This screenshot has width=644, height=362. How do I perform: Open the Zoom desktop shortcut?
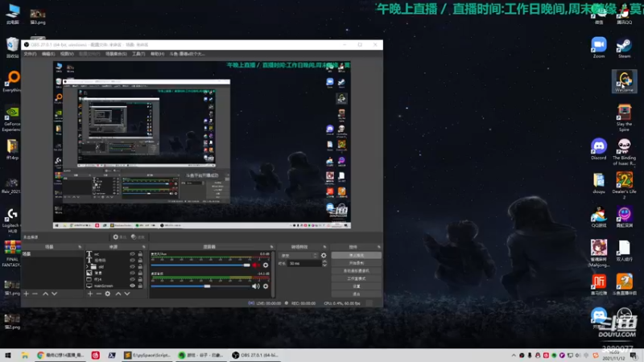599,47
